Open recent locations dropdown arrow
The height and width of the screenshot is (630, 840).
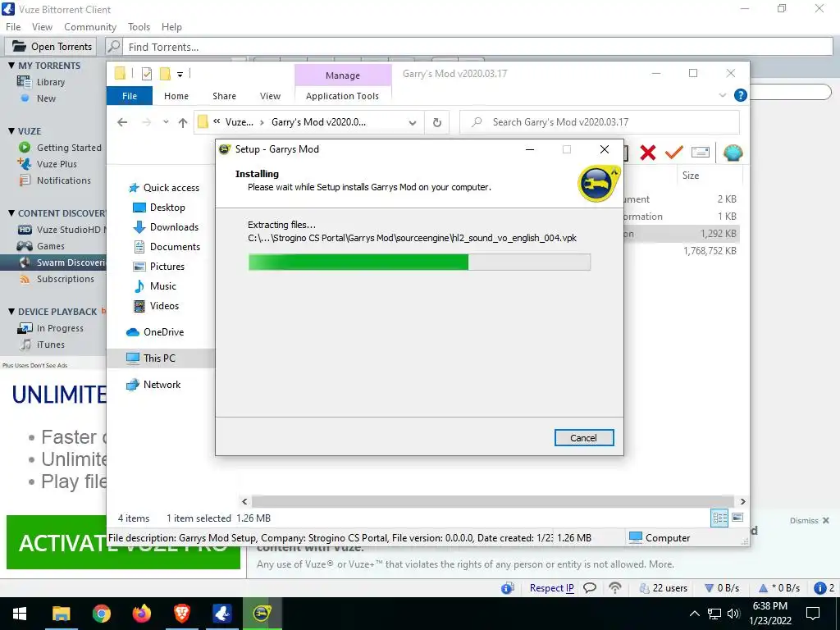pos(166,122)
